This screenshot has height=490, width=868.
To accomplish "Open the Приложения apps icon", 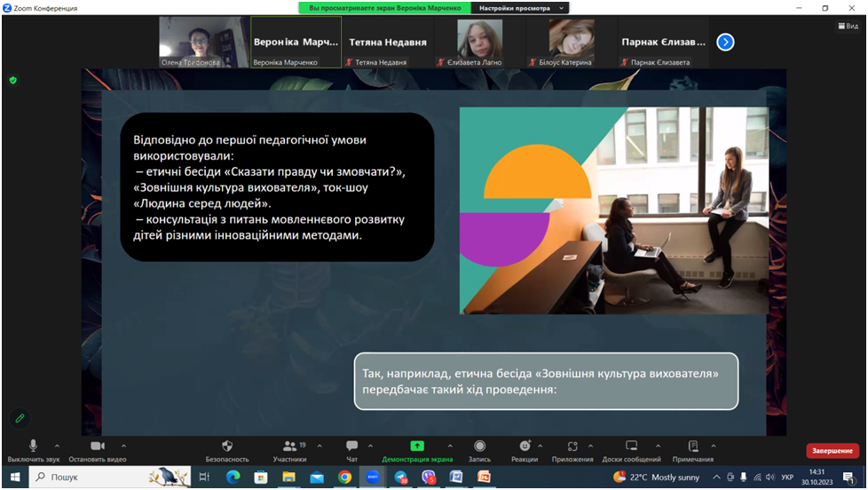I will pos(572,447).
